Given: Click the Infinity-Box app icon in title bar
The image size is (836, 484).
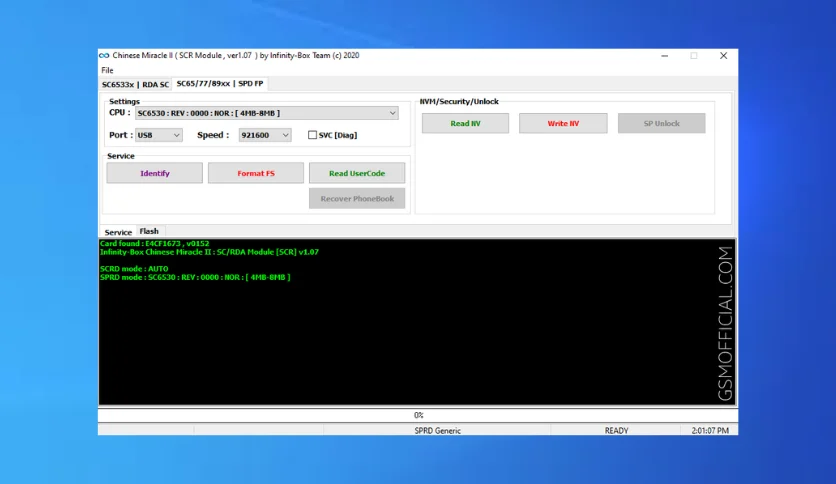Looking at the screenshot, I should tap(104, 55).
